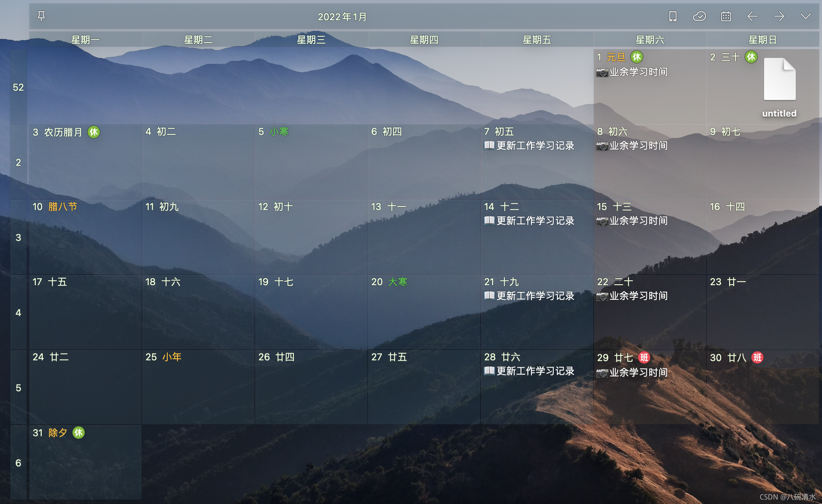This screenshot has width=822, height=504.
Task: Click the calendar grid icon in header
Action: pos(726,16)
